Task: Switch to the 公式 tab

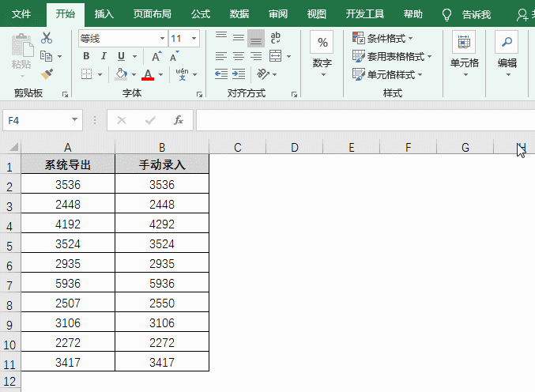Action: [x=201, y=14]
